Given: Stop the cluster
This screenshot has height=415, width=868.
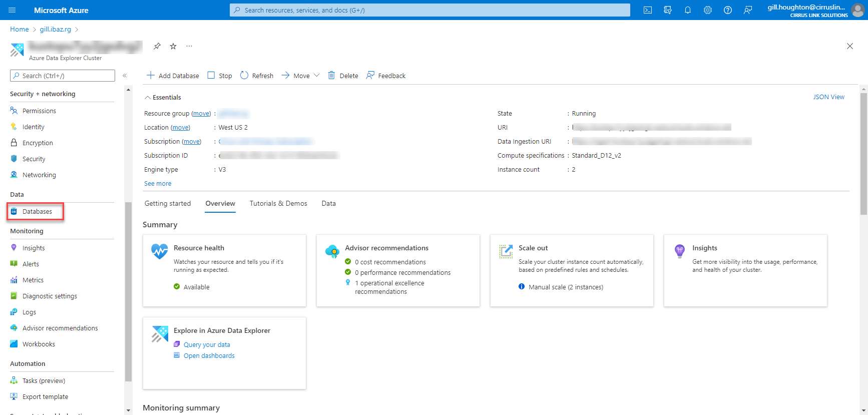Looking at the screenshot, I should pyautogui.click(x=220, y=76).
